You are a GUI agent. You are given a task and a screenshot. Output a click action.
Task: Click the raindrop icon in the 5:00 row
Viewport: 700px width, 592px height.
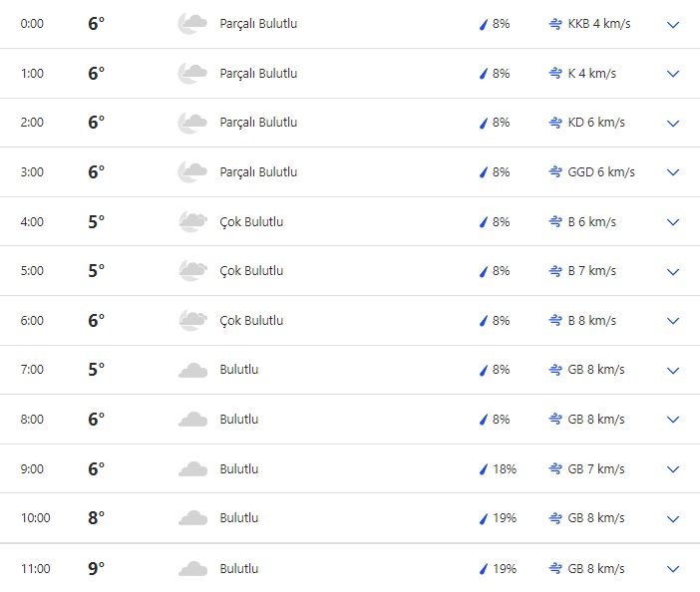(x=484, y=271)
